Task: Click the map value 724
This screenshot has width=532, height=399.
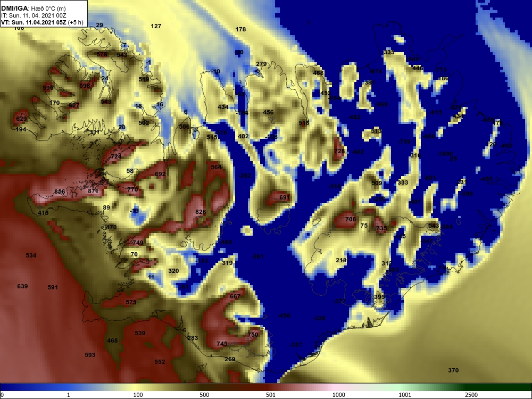Action: tap(116, 156)
